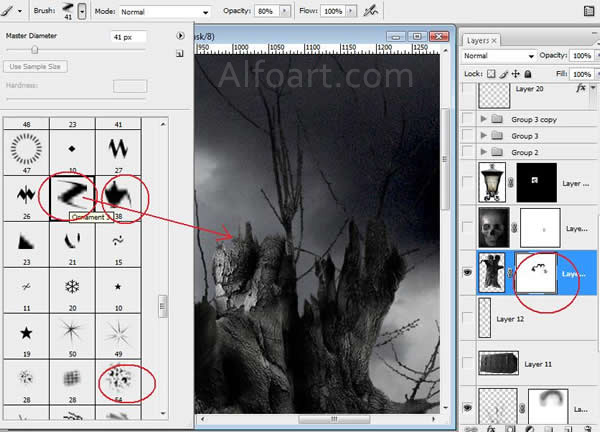Toggle the mask link on lantern layer
600x432 pixels.
pos(511,183)
